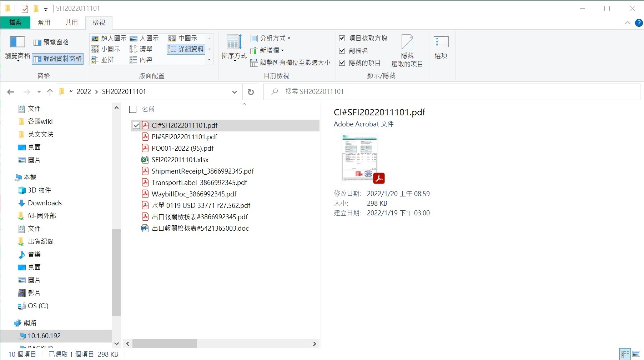Open the 新增欄 add columns dropdown

[x=267, y=50]
